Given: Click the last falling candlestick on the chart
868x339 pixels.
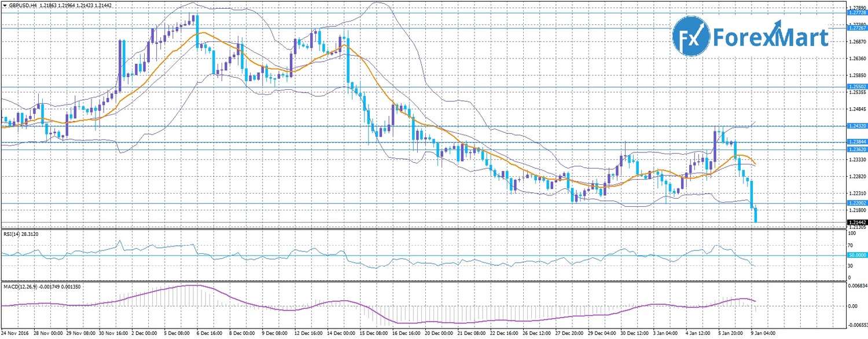Looking at the screenshot, I should [x=756, y=216].
